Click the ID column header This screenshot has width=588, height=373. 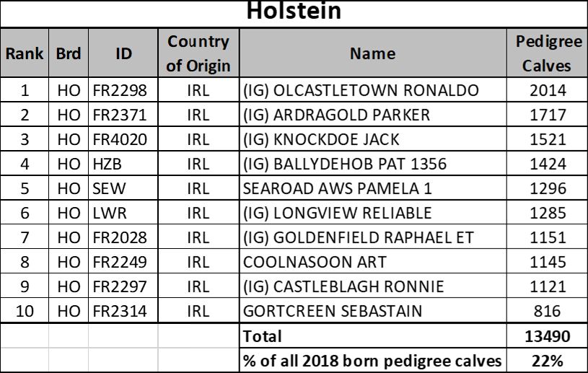[x=123, y=53]
